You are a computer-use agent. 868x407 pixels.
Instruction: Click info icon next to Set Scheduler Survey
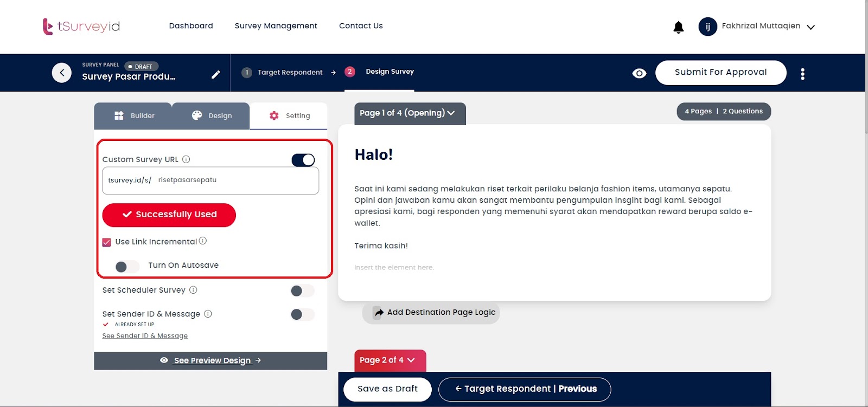coord(193,290)
